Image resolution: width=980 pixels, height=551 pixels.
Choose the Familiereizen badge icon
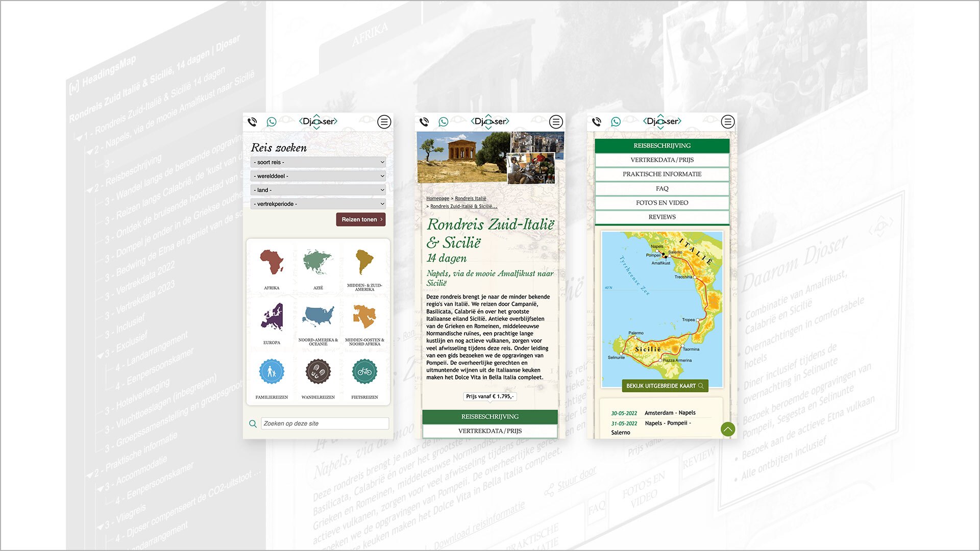(x=272, y=371)
